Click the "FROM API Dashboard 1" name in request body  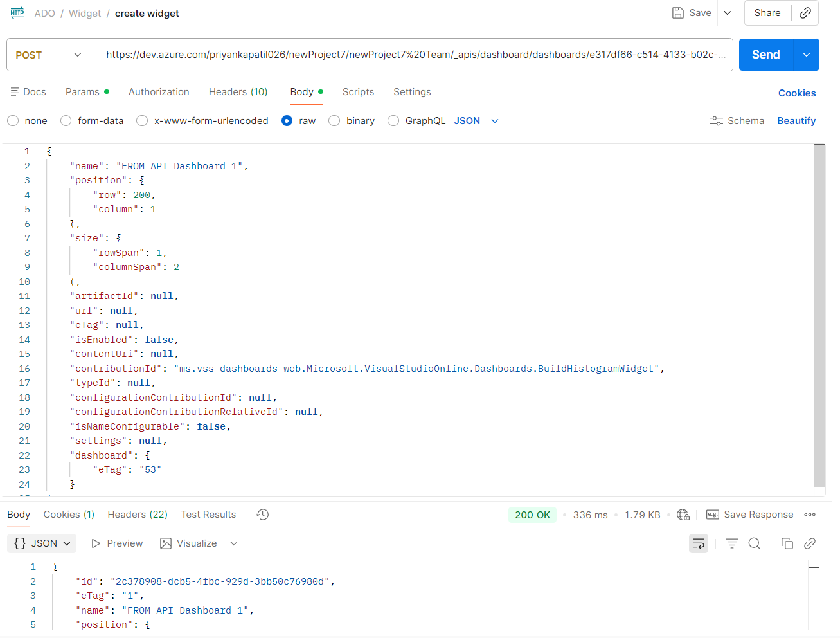pos(179,166)
